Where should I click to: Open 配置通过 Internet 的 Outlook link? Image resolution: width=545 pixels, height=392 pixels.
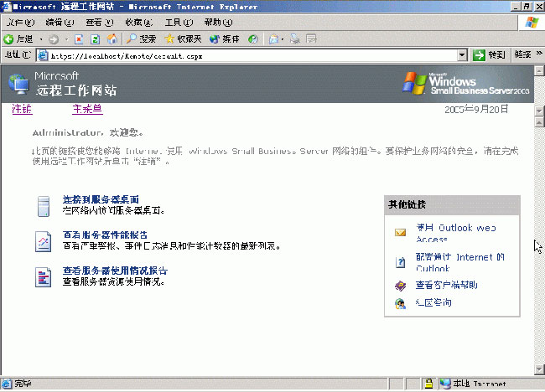point(460,262)
